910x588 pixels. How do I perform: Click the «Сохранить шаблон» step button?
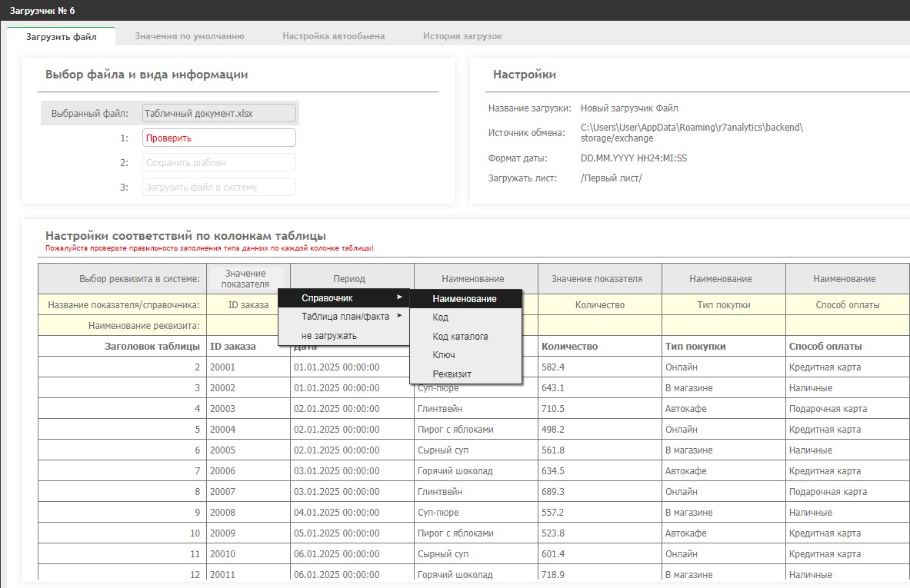click(x=218, y=162)
